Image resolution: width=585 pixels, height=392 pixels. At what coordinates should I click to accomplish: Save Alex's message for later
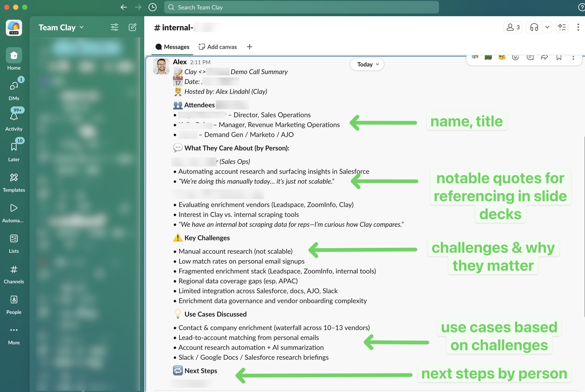[559, 58]
